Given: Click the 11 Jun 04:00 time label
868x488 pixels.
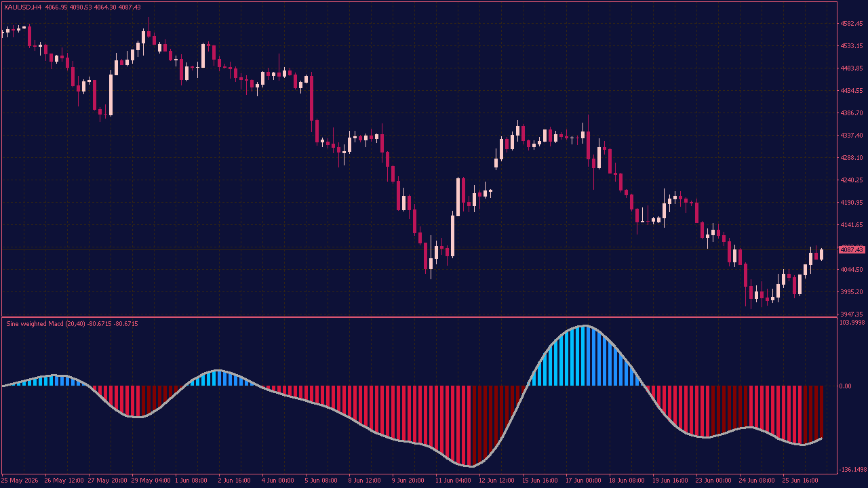Looking at the screenshot, I should coord(454,481).
